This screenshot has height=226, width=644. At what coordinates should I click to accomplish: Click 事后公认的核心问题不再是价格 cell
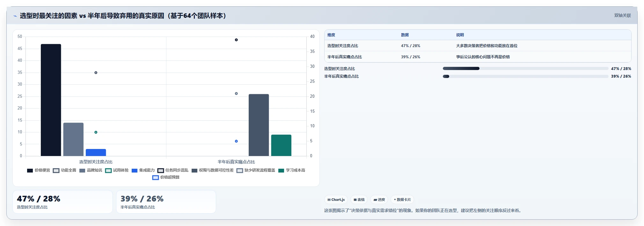point(483,57)
